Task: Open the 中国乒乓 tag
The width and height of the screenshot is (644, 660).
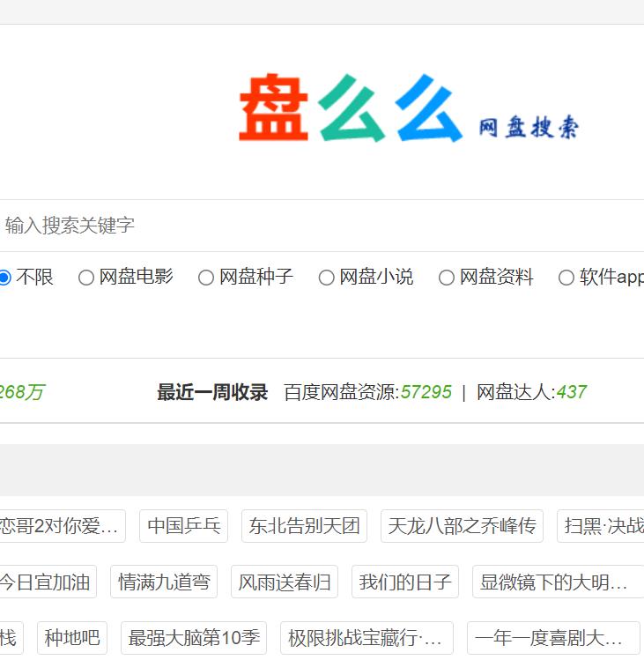Action: pyautogui.click(x=184, y=526)
